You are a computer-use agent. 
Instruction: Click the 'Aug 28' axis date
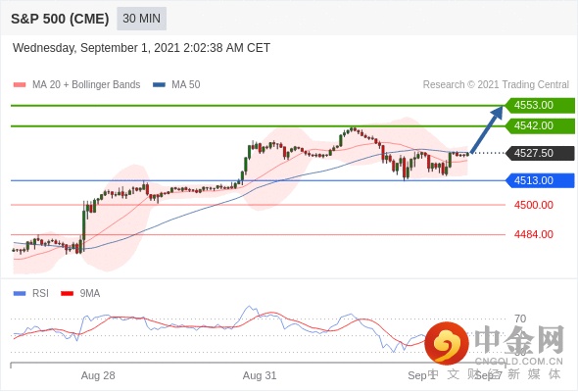click(x=98, y=375)
